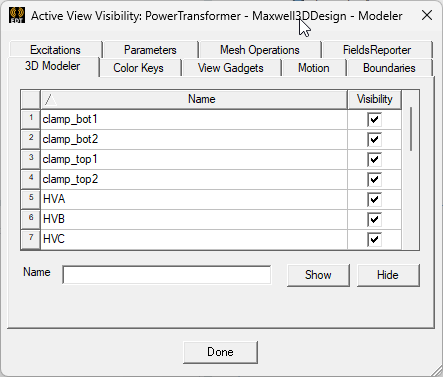
Task: Select row header number 2
Action: pos(31,139)
